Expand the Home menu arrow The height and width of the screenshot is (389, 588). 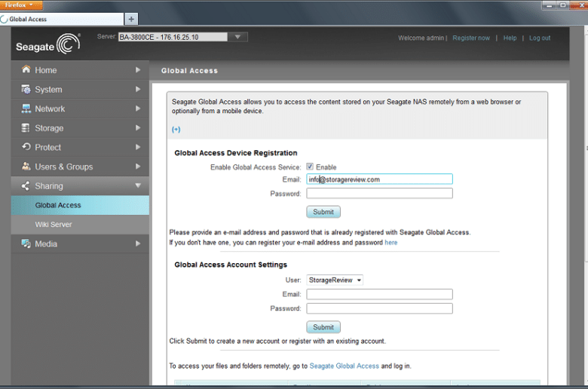pos(138,70)
